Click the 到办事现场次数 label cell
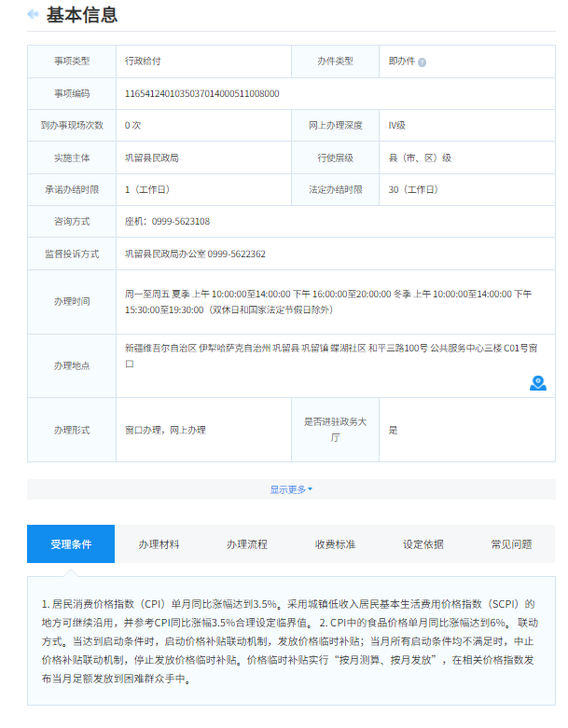The width and height of the screenshot is (568, 728). [72, 125]
